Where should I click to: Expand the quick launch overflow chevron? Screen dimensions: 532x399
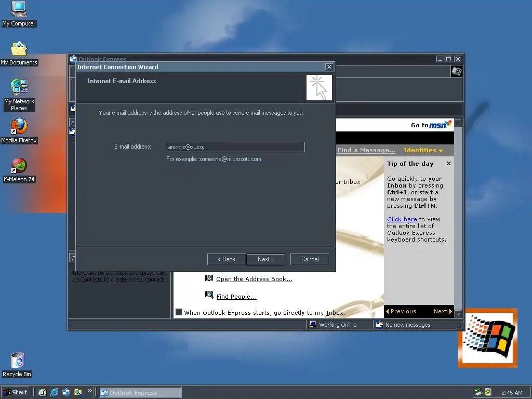pyautogui.click(x=89, y=391)
